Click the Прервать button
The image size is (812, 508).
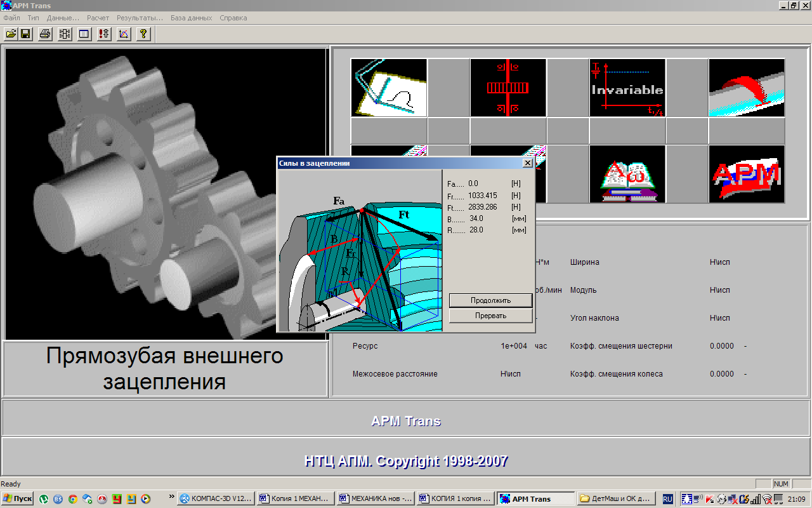490,316
